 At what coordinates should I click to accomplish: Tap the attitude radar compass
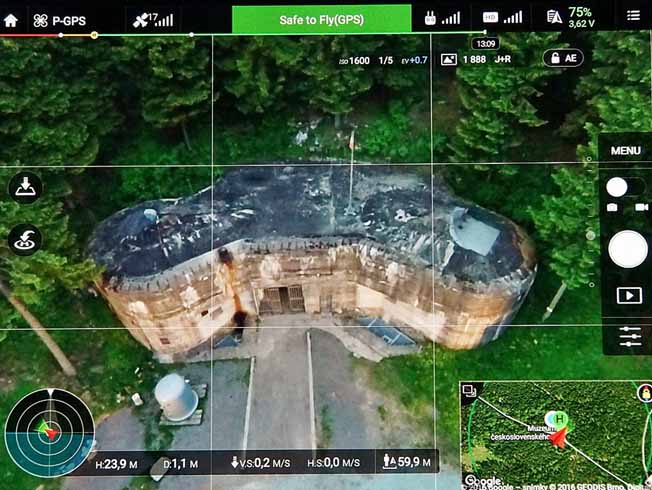[x=49, y=433]
